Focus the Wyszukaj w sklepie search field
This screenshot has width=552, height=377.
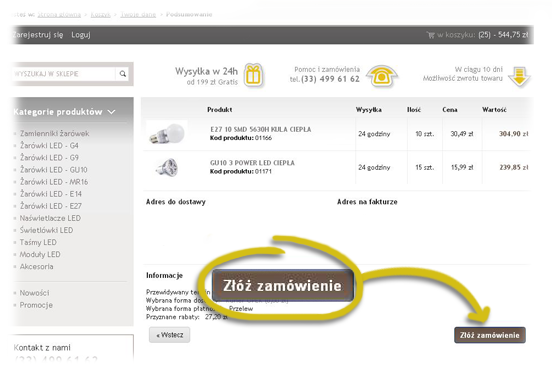64,74
